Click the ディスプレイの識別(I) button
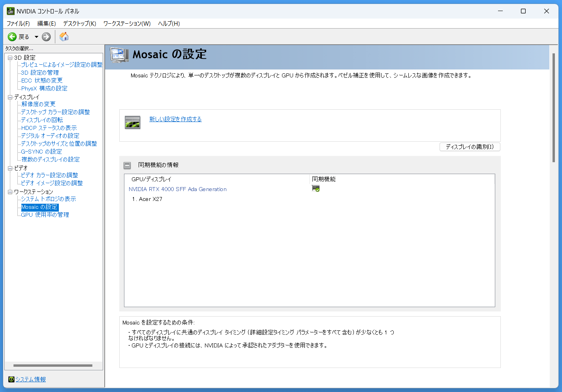 point(470,147)
